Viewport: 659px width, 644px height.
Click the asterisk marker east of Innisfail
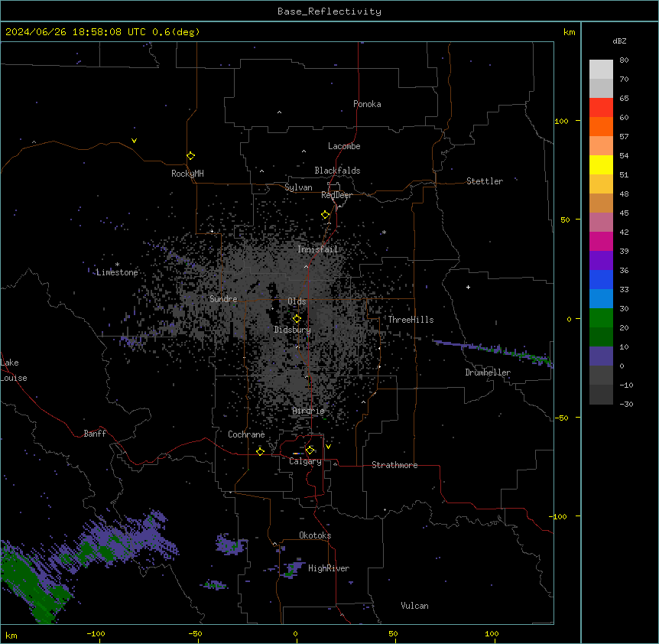coord(384,232)
